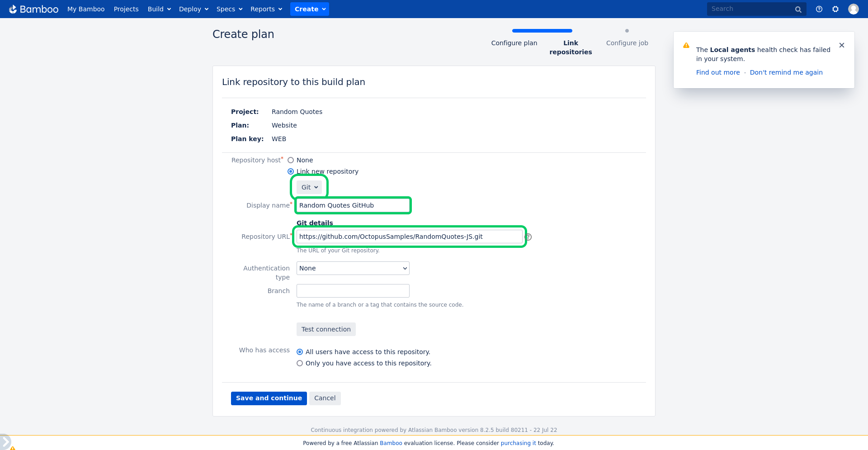Open the help question mark icon
This screenshot has width=868, height=450.
click(x=819, y=9)
